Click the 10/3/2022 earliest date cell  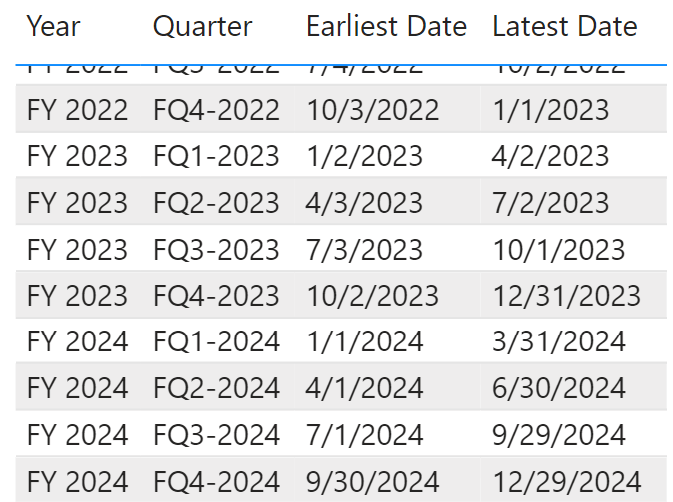(x=373, y=109)
